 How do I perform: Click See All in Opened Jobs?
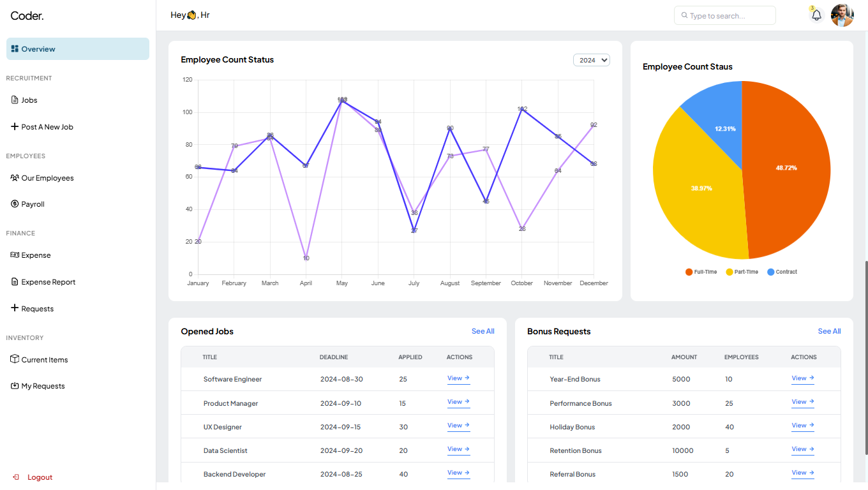(x=483, y=331)
